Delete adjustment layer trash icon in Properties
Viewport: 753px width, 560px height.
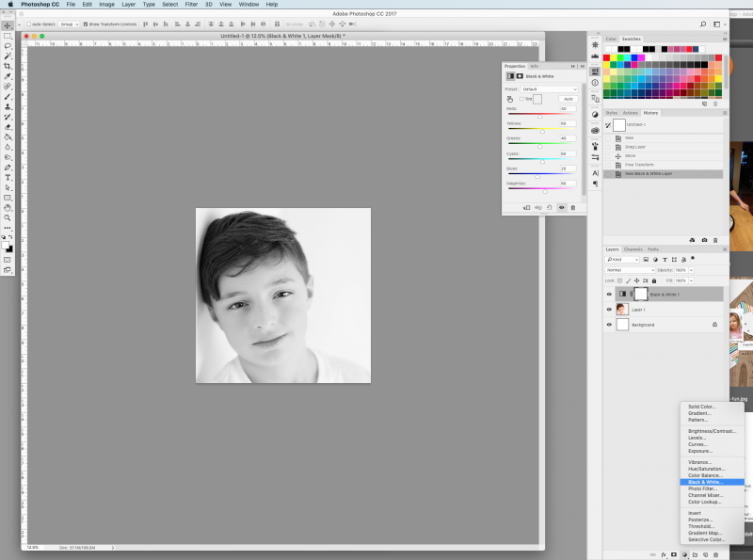coord(573,207)
